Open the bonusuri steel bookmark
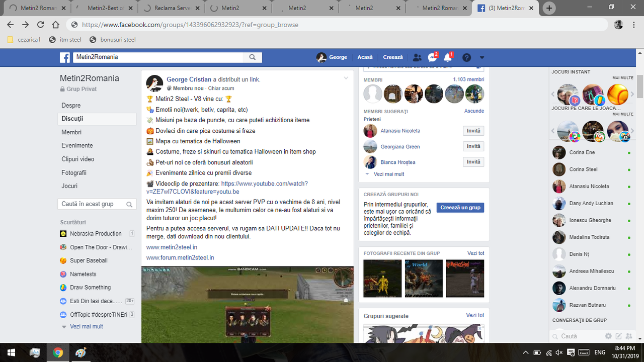This screenshot has height=362, width=644. tap(112, 40)
